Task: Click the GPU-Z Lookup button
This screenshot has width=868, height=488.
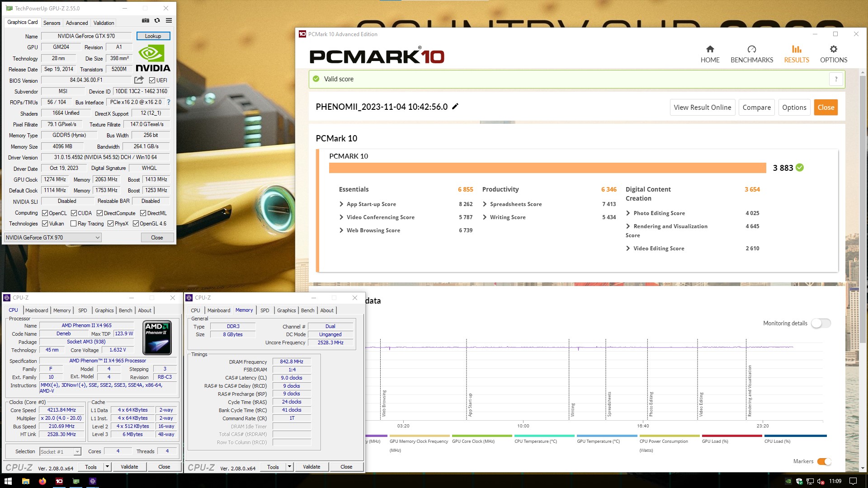Action: click(x=153, y=36)
